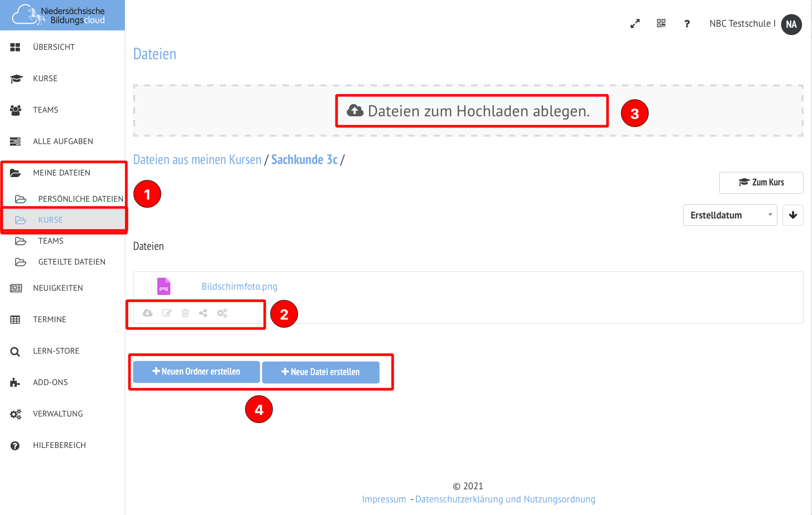The width and height of the screenshot is (812, 515).
Task: Open the NA user avatar menu
Action: coord(791,24)
